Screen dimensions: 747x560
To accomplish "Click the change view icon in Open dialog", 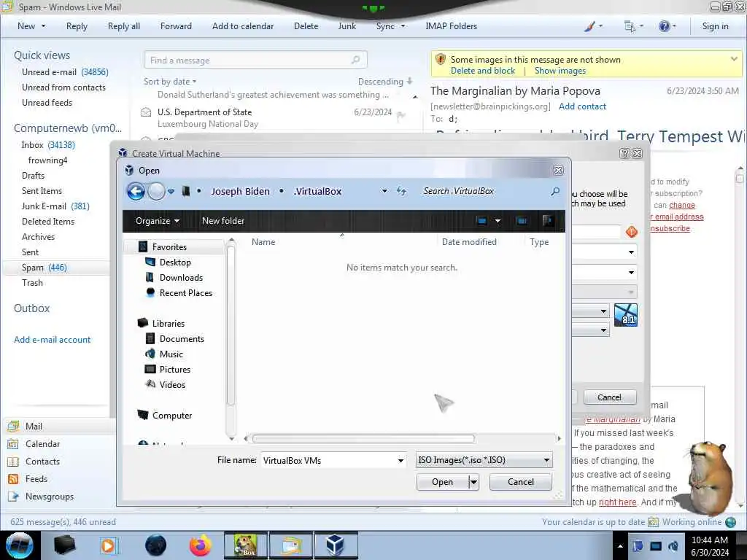I will point(481,220).
